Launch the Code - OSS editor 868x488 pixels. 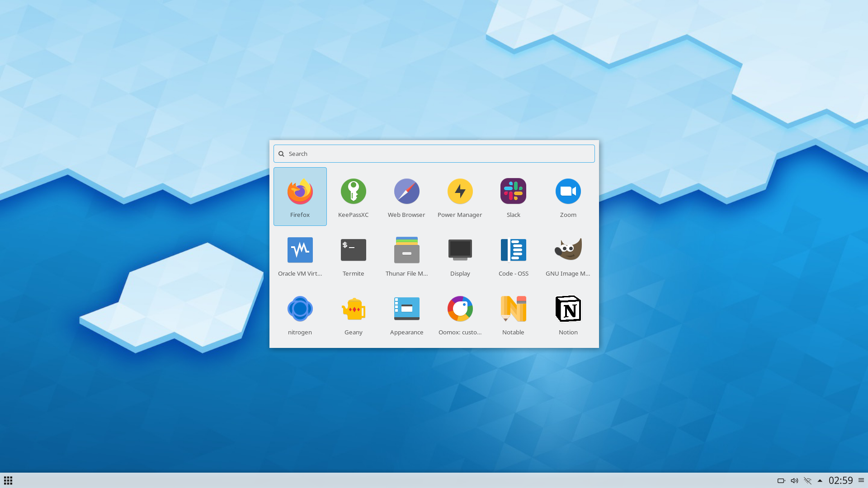pyautogui.click(x=513, y=255)
